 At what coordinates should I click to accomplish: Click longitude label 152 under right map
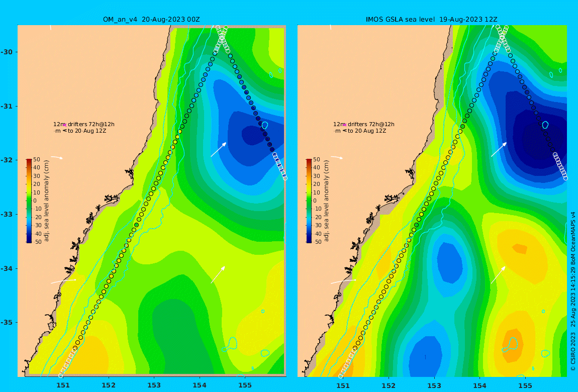pos(389,385)
